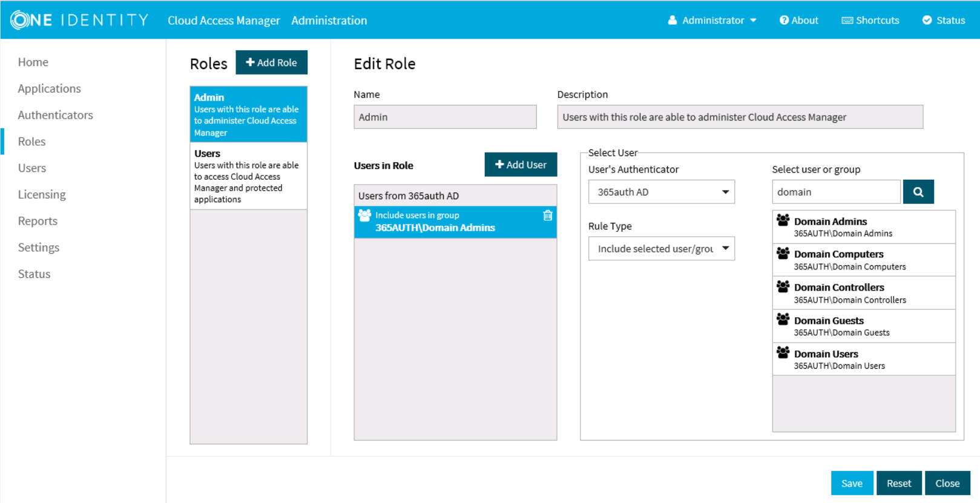The width and height of the screenshot is (980, 503).
Task: Click the Reset button
Action: coord(899,483)
